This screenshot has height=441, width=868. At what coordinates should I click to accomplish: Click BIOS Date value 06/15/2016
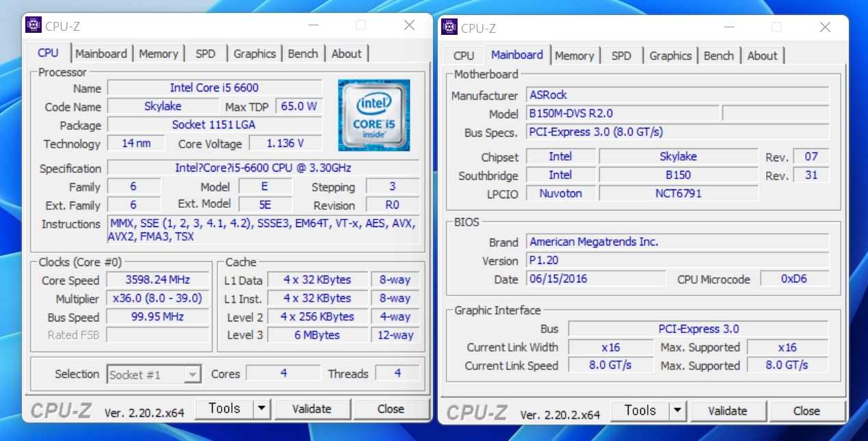(596, 278)
